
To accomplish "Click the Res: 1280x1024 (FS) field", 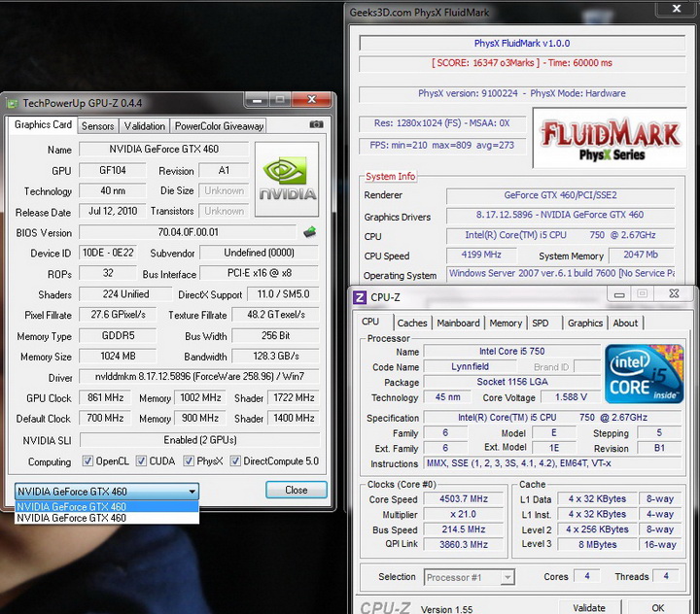I will [442, 123].
